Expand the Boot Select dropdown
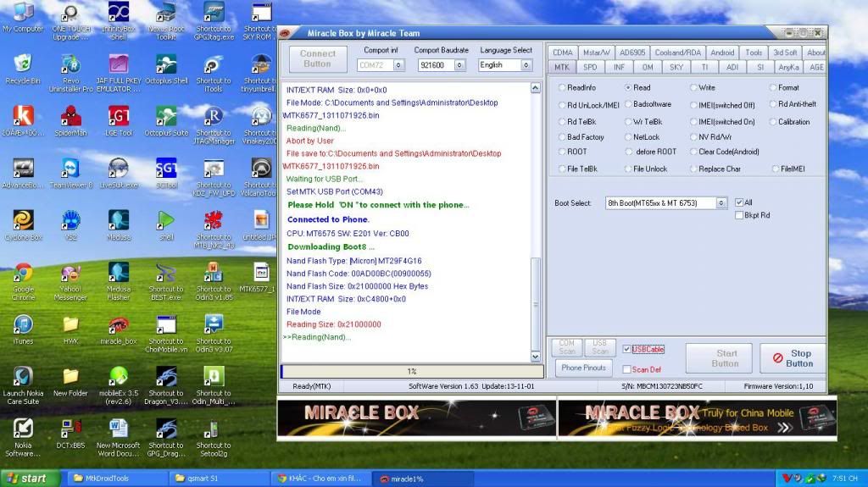Image resolution: width=868 pixels, height=487 pixels. pyautogui.click(x=721, y=203)
